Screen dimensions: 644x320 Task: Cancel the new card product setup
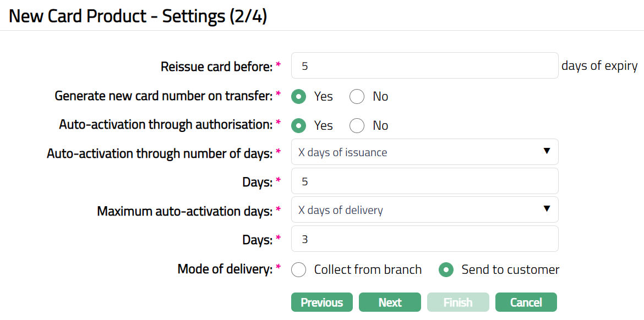[526, 302]
